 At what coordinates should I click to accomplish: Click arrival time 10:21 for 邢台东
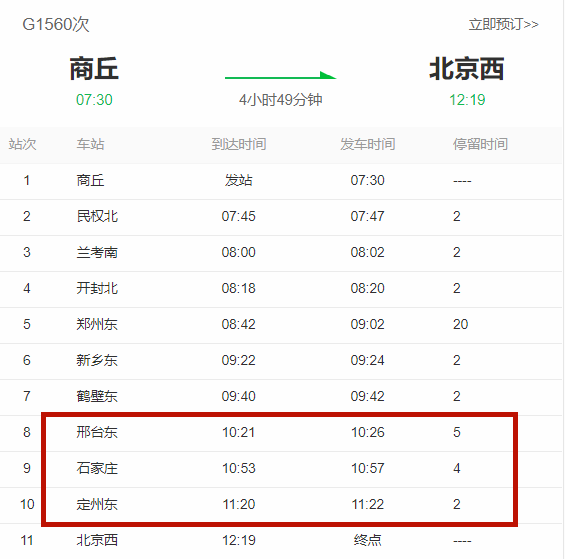coord(239,432)
